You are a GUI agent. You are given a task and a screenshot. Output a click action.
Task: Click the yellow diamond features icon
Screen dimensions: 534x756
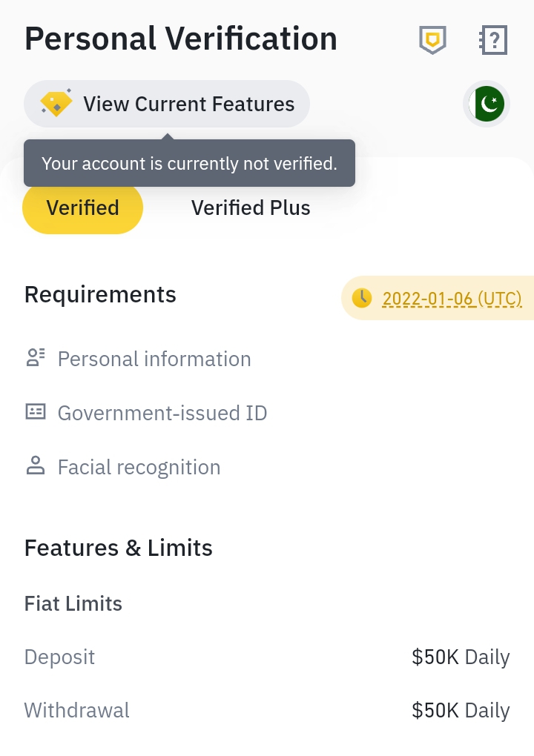[x=56, y=103]
